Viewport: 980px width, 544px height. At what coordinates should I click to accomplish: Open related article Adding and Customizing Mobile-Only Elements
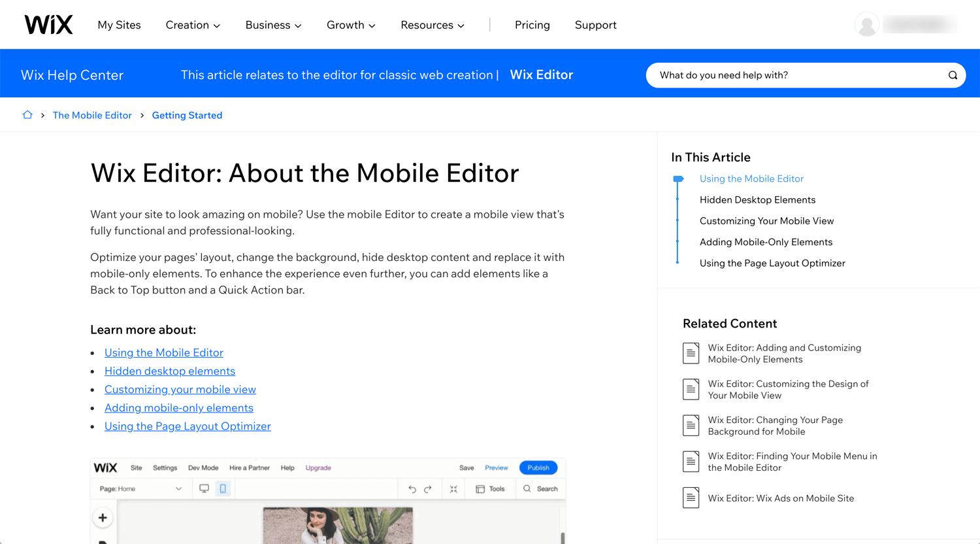(x=784, y=354)
